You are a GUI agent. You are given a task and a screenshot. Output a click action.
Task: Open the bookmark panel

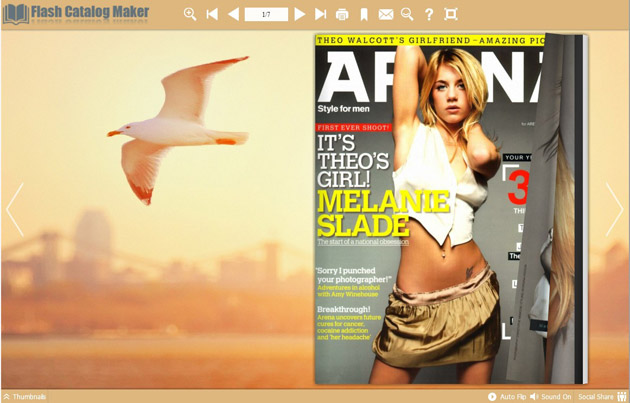pyautogui.click(x=364, y=14)
